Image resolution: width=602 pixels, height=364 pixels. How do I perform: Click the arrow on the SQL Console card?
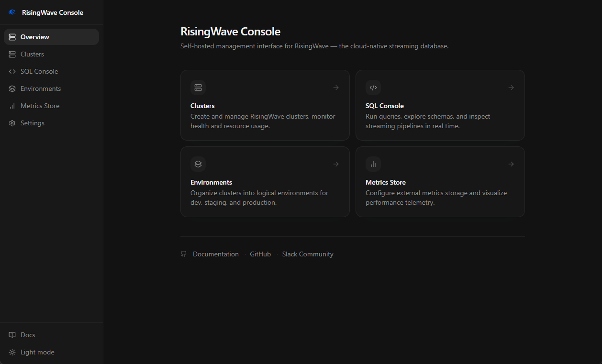511,88
